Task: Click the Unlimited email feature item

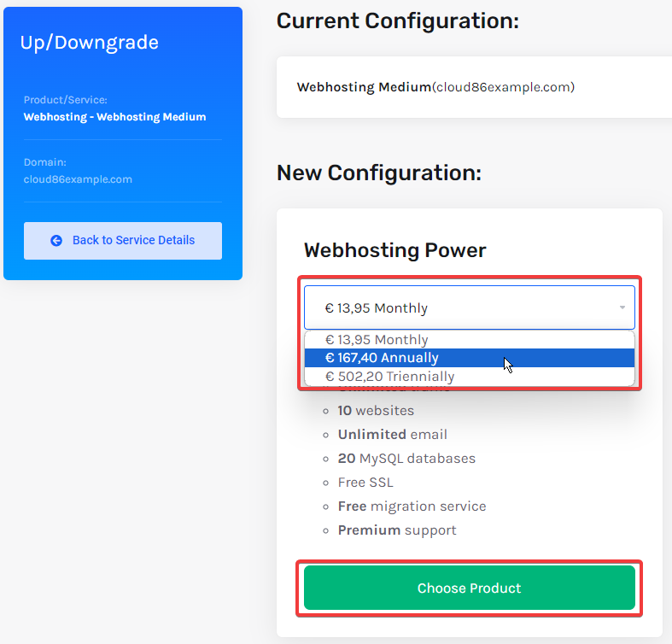Action: [x=392, y=435]
